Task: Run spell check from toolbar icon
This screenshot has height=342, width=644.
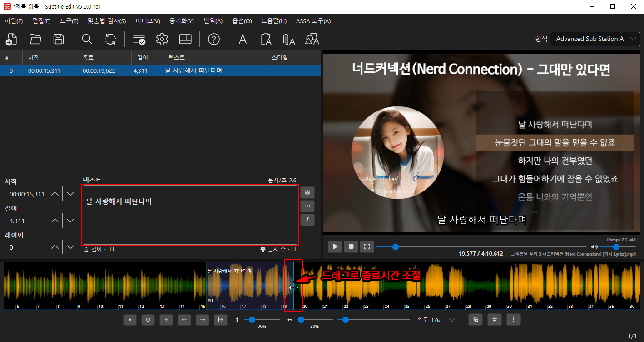Action: tap(139, 39)
